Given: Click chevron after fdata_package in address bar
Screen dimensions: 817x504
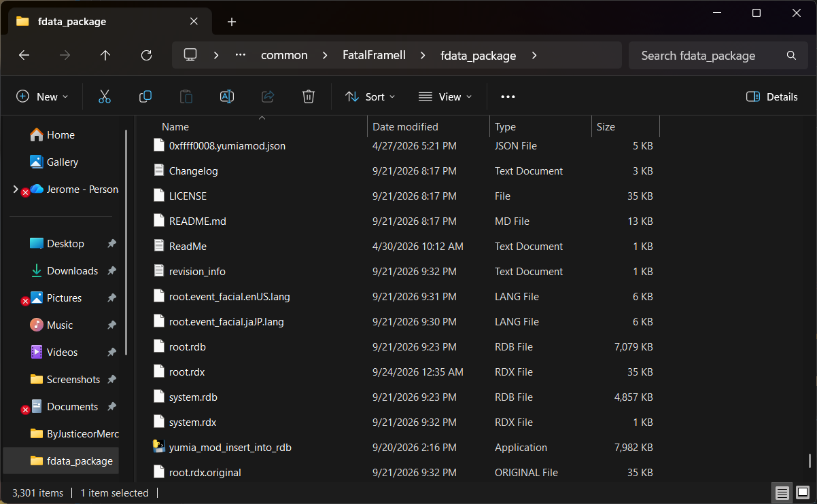Looking at the screenshot, I should coord(534,56).
